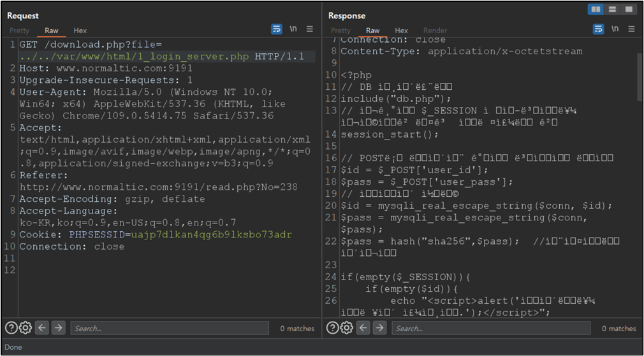Viewport: 644px width, 356px height.
Task: Go to next search match in Response
Action: click(380, 328)
